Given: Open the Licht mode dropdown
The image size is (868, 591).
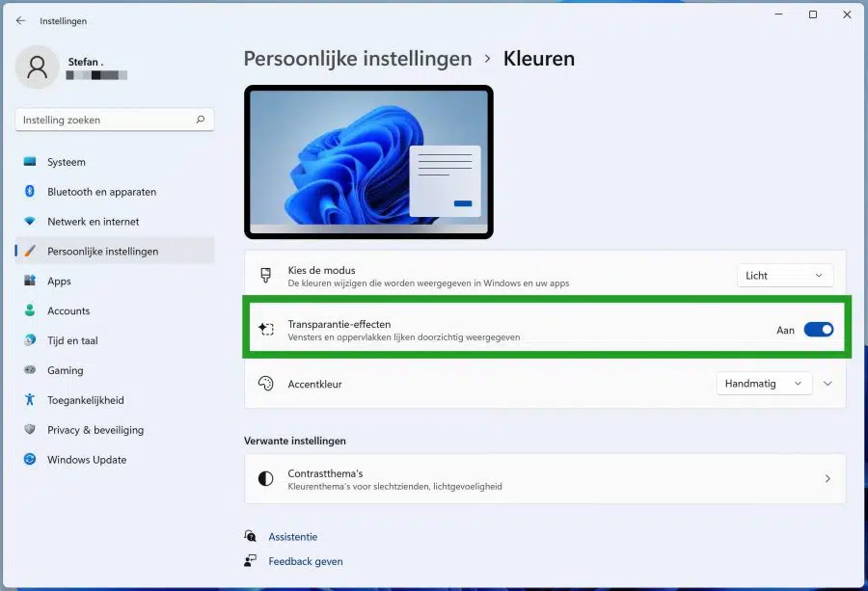Looking at the screenshot, I should click(x=785, y=276).
